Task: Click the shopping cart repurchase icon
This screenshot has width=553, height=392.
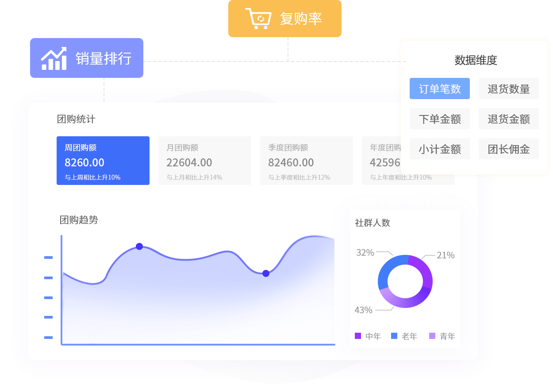Action: (x=258, y=19)
